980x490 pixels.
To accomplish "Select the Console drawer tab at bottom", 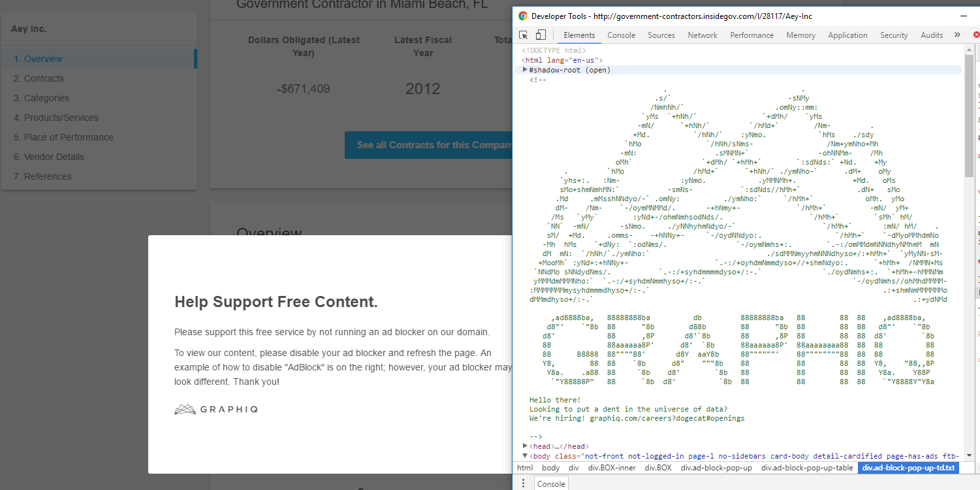I will (551, 483).
